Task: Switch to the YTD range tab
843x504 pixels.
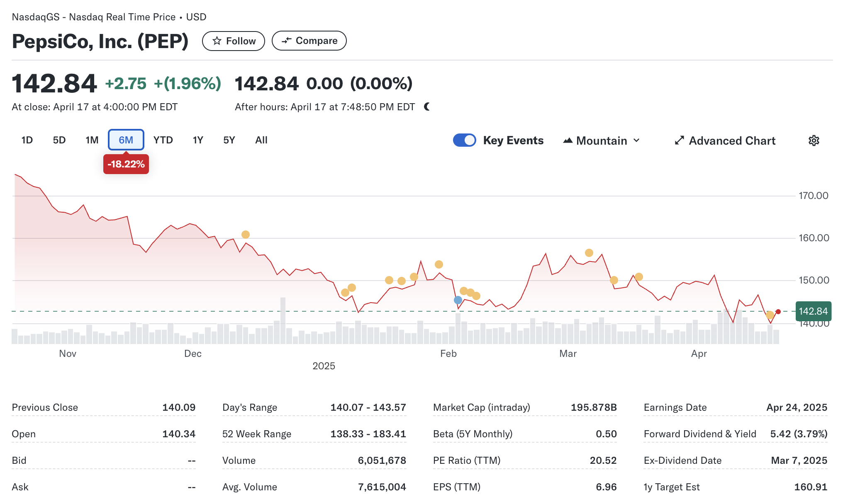Action: coord(163,140)
